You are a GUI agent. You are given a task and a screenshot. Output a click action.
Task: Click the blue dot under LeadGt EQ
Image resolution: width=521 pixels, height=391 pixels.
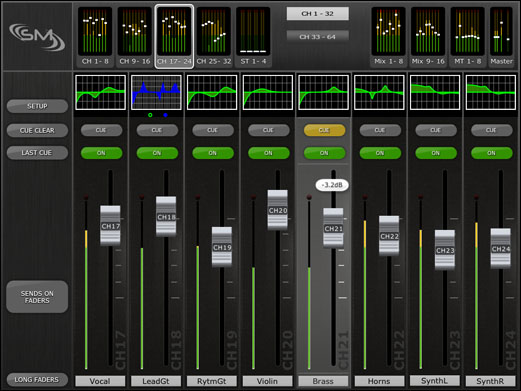click(165, 115)
